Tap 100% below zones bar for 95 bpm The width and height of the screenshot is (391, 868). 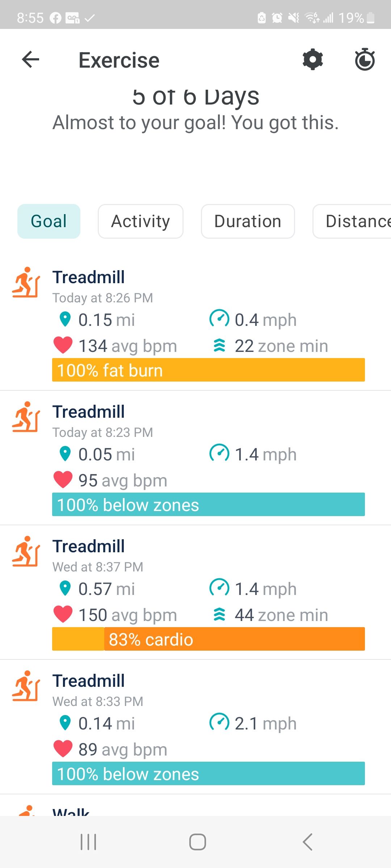(208, 505)
